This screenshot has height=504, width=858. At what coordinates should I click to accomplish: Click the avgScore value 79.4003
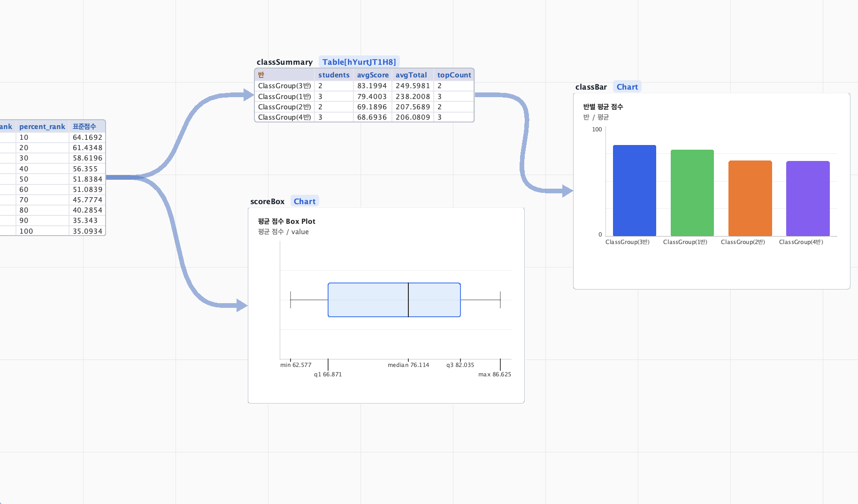[372, 97]
